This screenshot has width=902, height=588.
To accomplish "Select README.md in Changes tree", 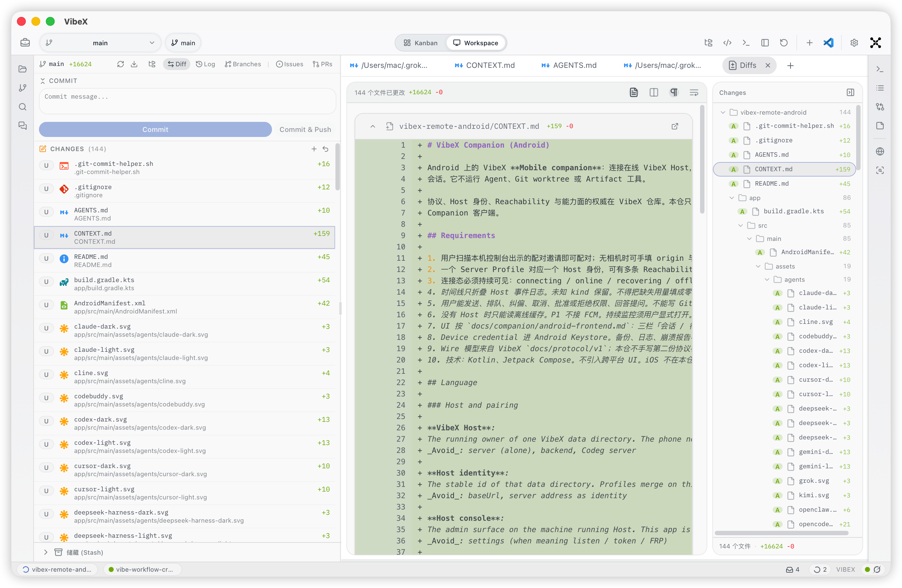I will 785,183.
